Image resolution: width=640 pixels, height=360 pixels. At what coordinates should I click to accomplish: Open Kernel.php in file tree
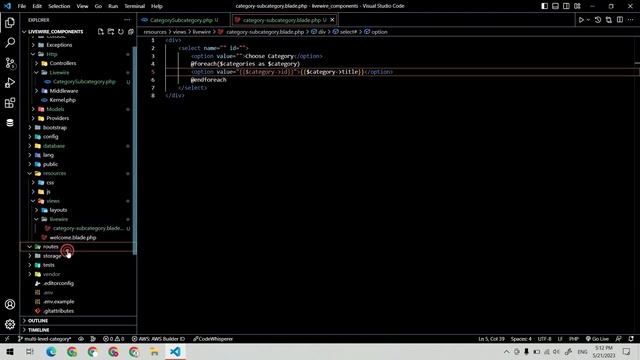tap(62, 100)
